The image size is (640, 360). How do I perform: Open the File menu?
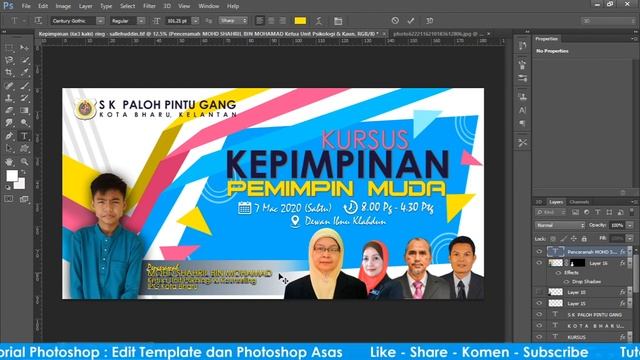26,6
